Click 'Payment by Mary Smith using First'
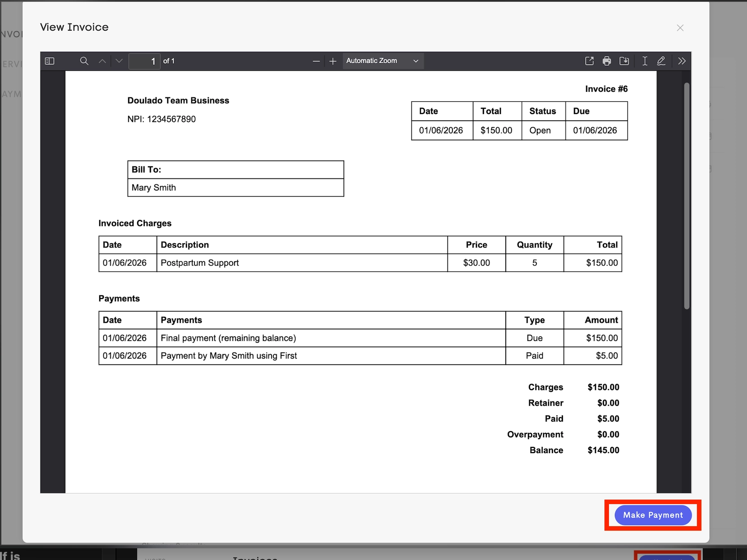 pos(229,356)
